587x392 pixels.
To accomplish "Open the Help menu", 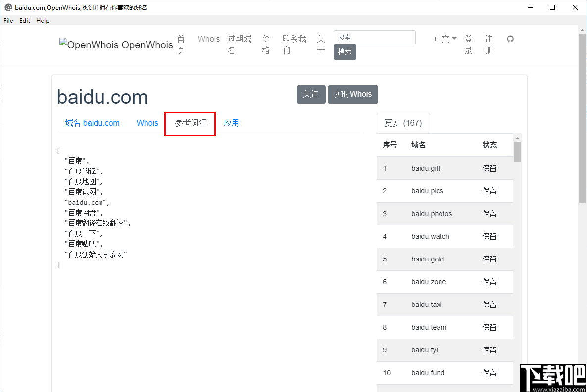I will 43,20.
